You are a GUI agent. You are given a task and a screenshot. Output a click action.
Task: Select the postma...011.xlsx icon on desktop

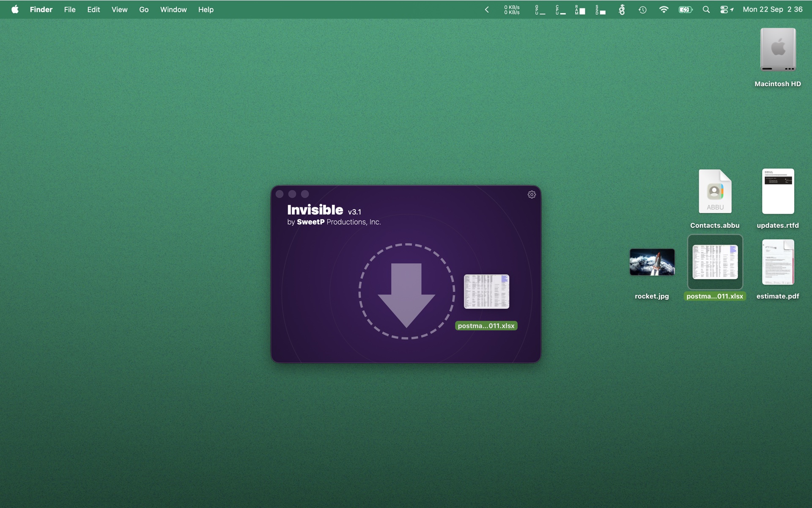click(715, 262)
